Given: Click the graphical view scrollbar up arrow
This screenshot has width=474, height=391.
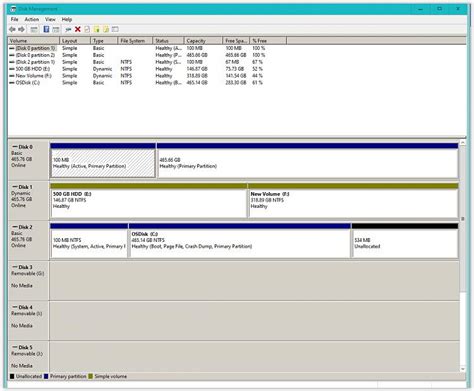Looking at the screenshot, I should [463, 143].
